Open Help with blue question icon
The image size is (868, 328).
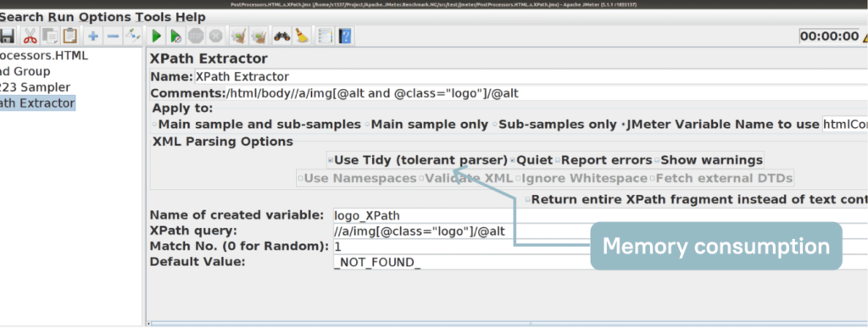[x=346, y=36]
